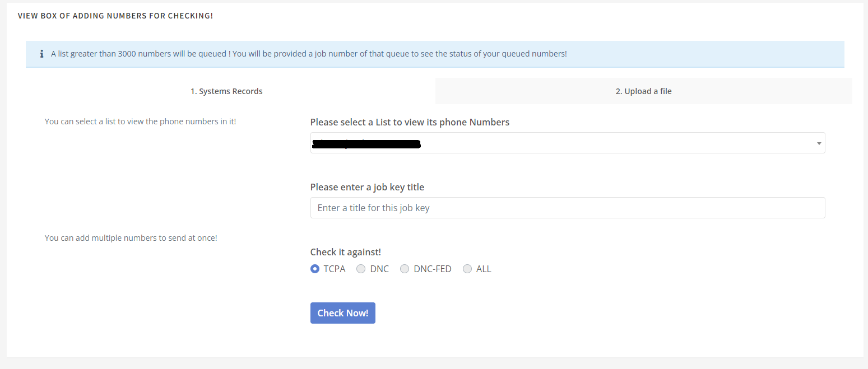Open the list selection dropdown arrow
Viewport: 868px width, 369px height.
click(x=819, y=143)
